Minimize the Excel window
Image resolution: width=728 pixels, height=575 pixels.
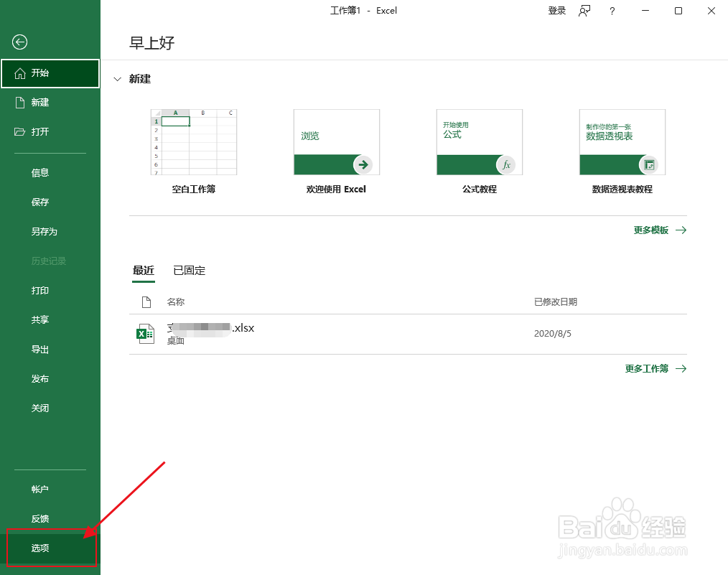pos(645,11)
